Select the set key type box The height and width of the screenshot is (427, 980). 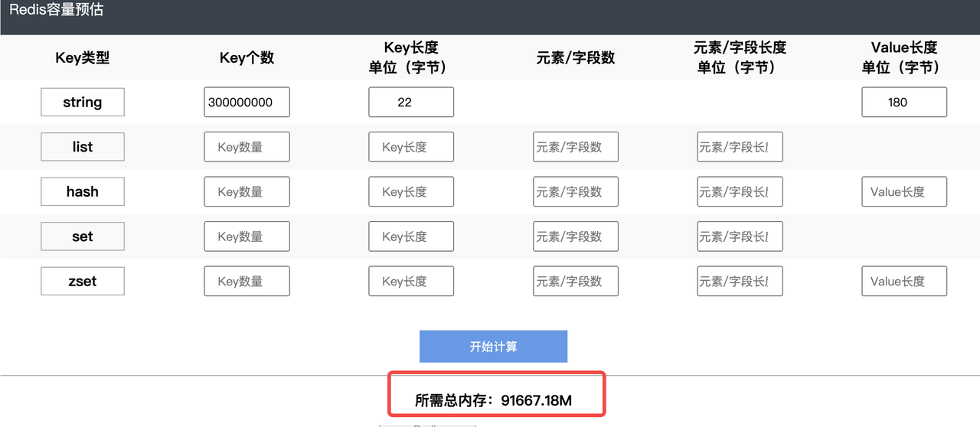[83, 236]
